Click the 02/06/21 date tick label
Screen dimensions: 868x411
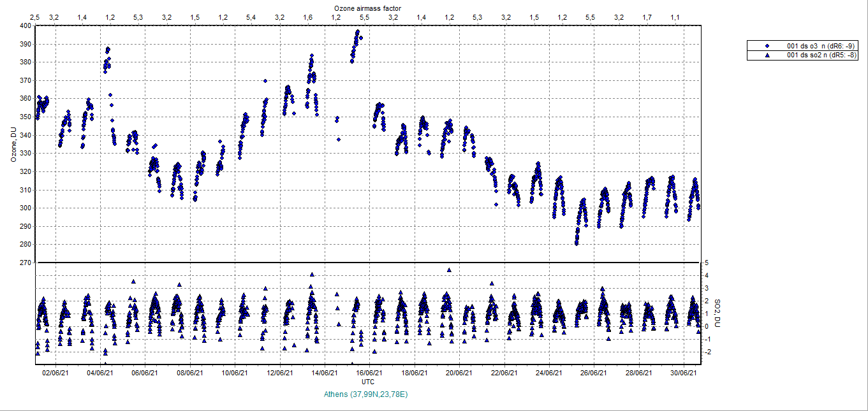pos(55,373)
